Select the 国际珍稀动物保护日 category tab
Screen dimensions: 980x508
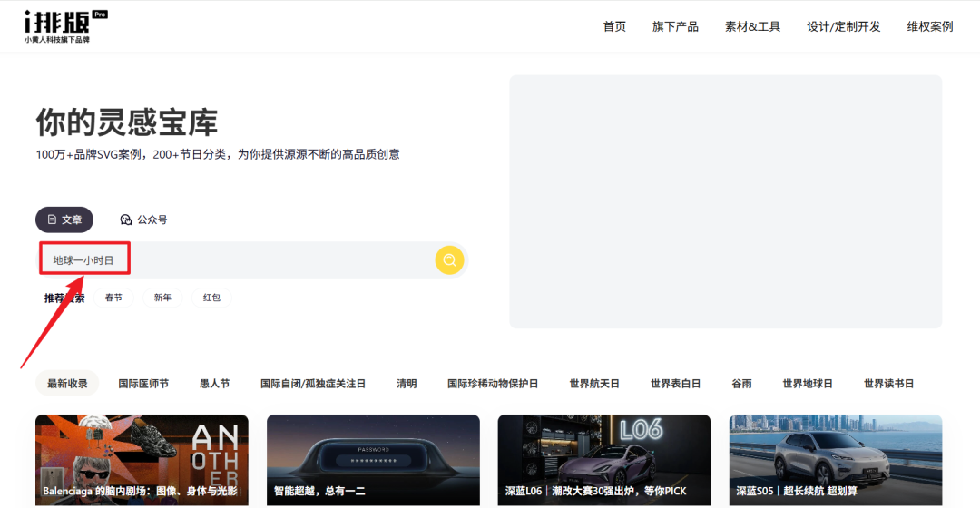coord(493,383)
